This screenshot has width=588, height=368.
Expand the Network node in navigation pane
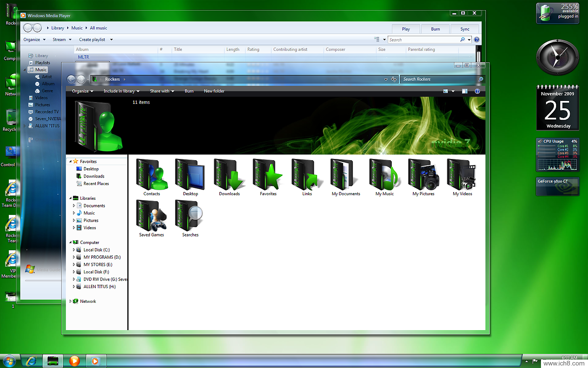click(x=71, y=302)
